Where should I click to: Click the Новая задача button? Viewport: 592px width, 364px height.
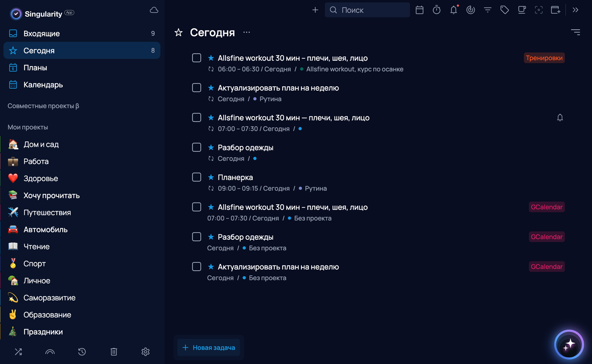click(x=209, y=347)
